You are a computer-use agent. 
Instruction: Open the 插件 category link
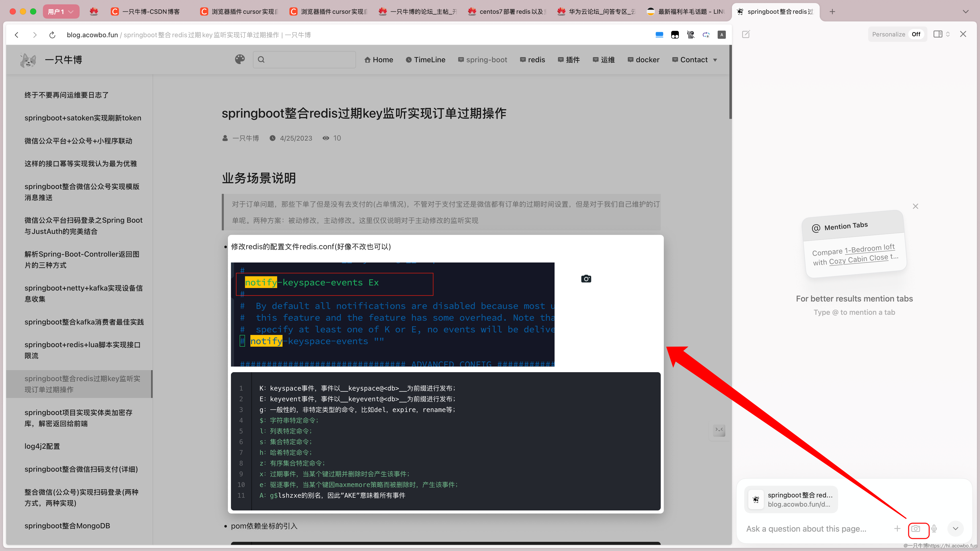569,60
